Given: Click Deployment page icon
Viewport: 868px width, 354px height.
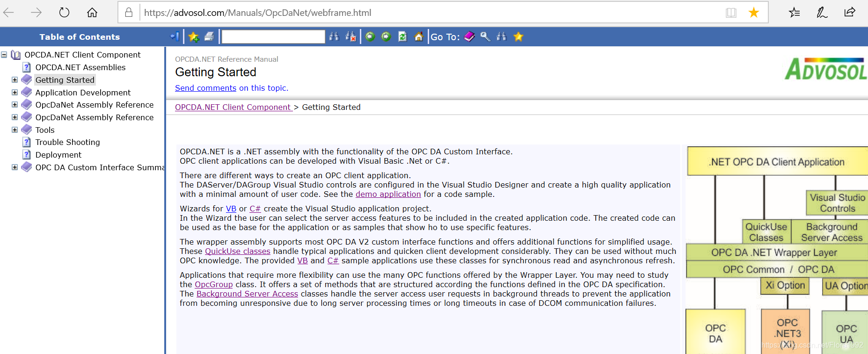Looking at the screenshot, I should (x=27, y=155).
